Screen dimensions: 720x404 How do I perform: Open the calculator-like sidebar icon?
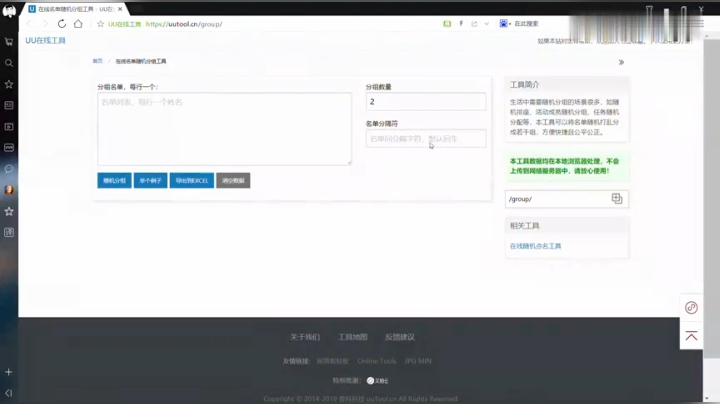click(9, 232)
